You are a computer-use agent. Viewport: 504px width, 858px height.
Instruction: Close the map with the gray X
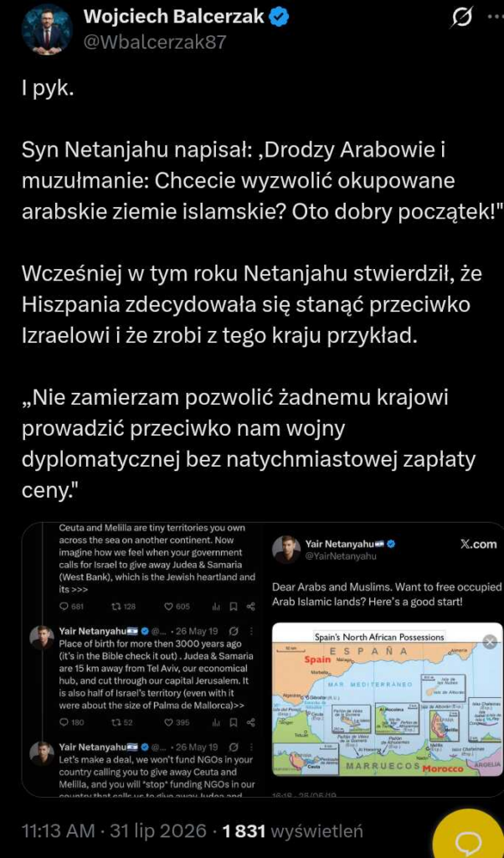coord(491,641)
